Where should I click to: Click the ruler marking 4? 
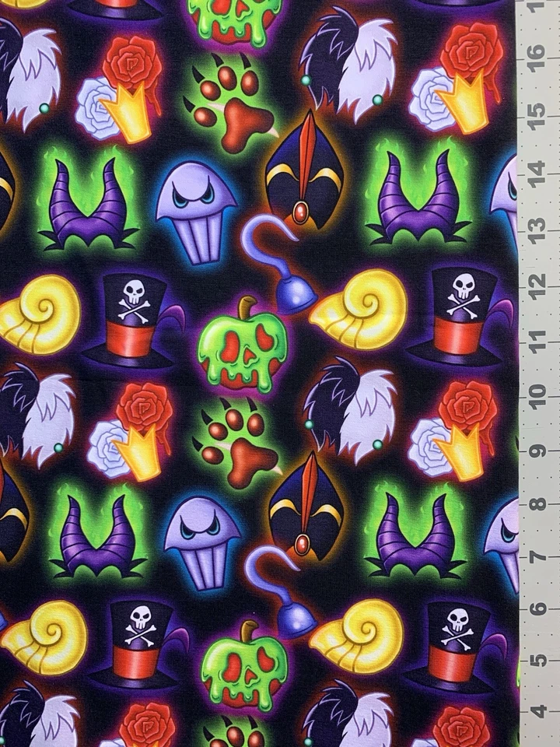(x=537, y=711)
